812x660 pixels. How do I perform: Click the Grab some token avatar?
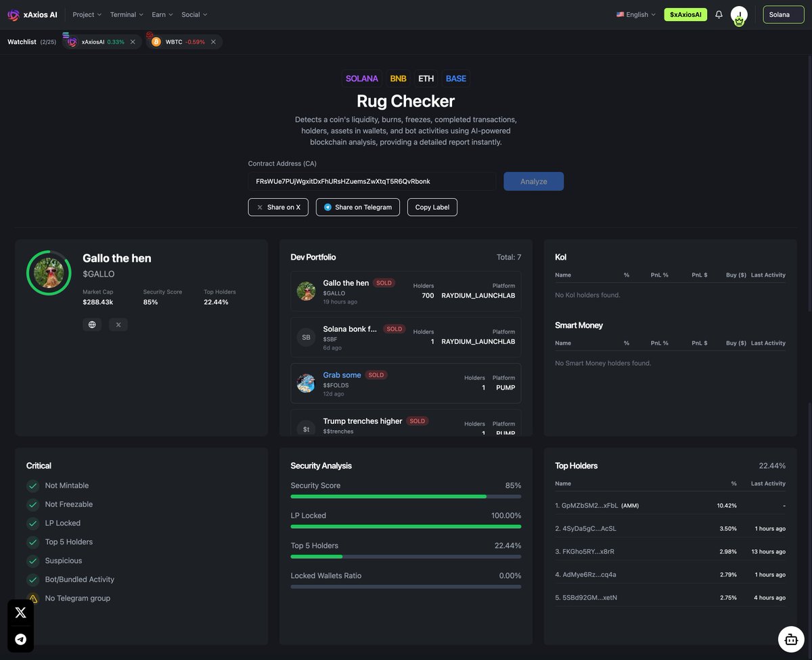coord(306,383)
